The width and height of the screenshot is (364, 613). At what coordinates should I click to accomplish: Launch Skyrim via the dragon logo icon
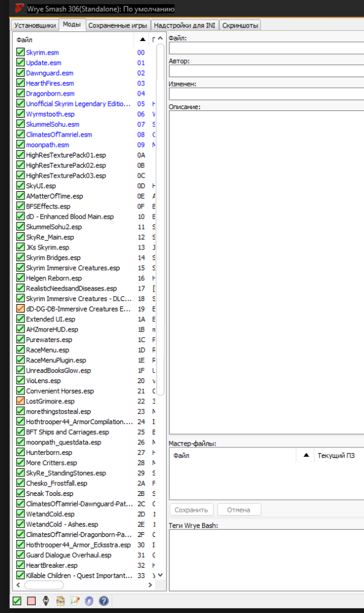pos(46,601)
